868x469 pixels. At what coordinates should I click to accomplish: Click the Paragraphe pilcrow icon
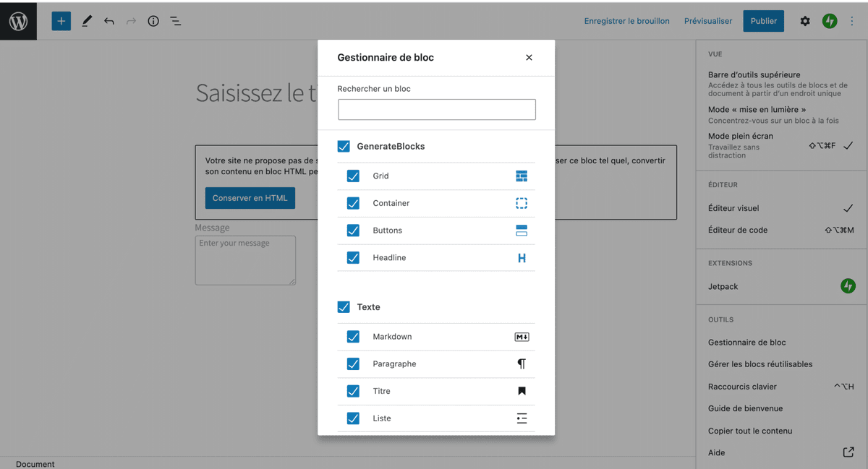coord(522,363)
